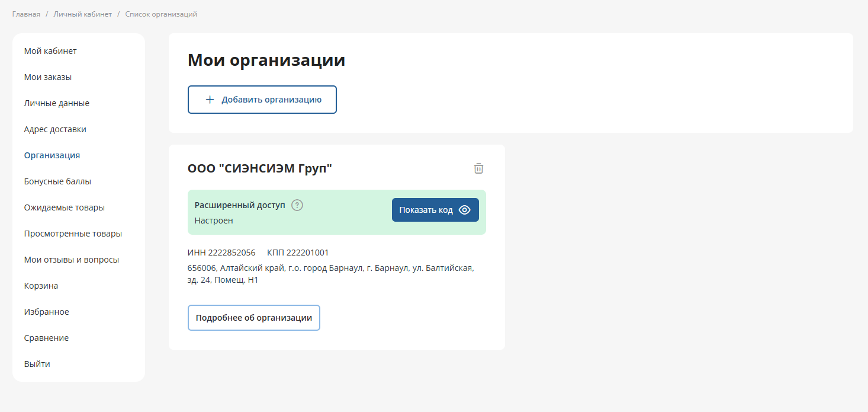The height and width of the screenshot is (412, 868).
Task: Delete organization using trash icon
Action: [x=478, y=168]
